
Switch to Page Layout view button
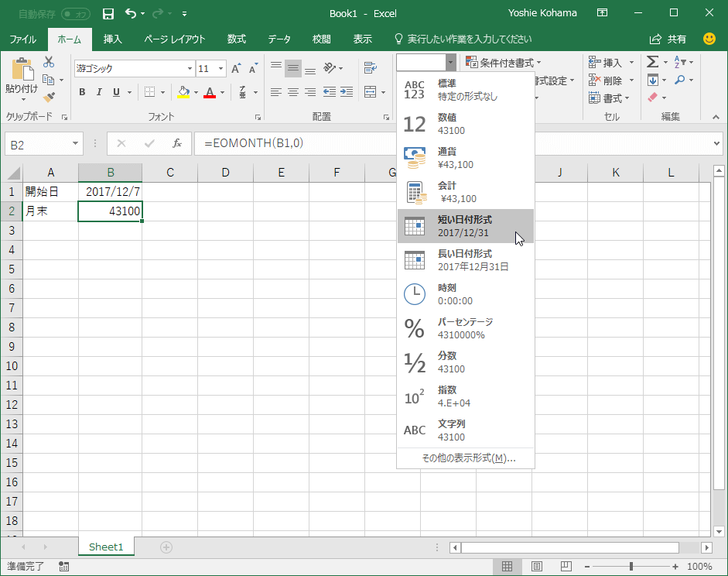point(537,566)
